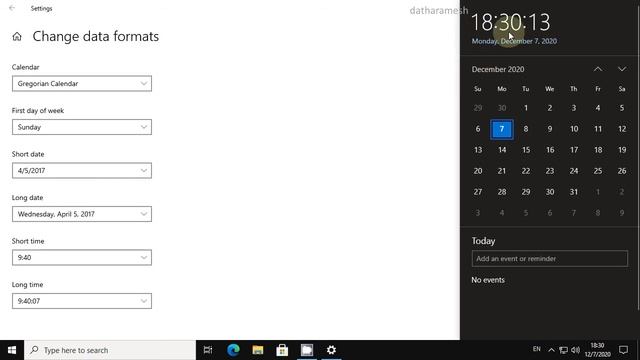Switch to the Settings gear taskbar app

coord(331,350)
